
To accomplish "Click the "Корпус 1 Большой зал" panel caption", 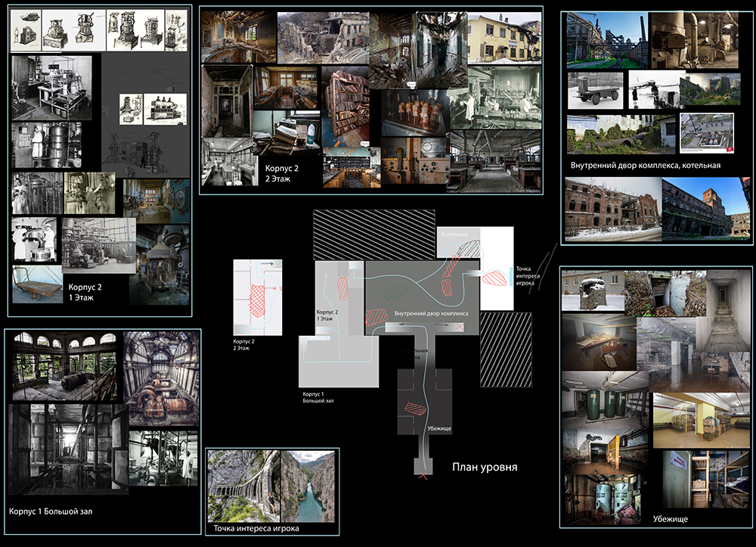I will (x=53, y=511).
